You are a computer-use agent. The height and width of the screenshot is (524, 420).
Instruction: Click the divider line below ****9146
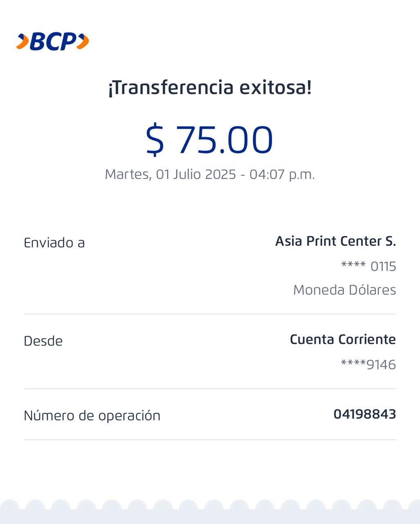(x=210, y=388)
